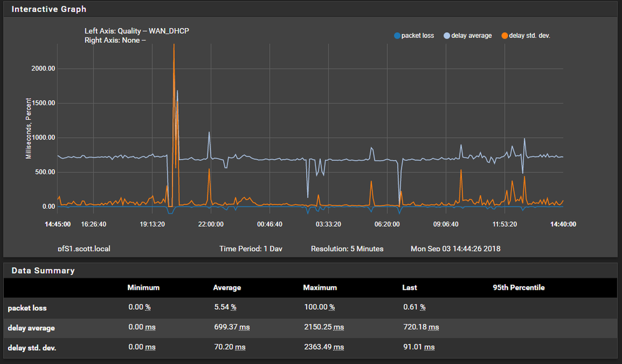
Task: Collapse the Data Summary panel heading
Action: (43, 271)
